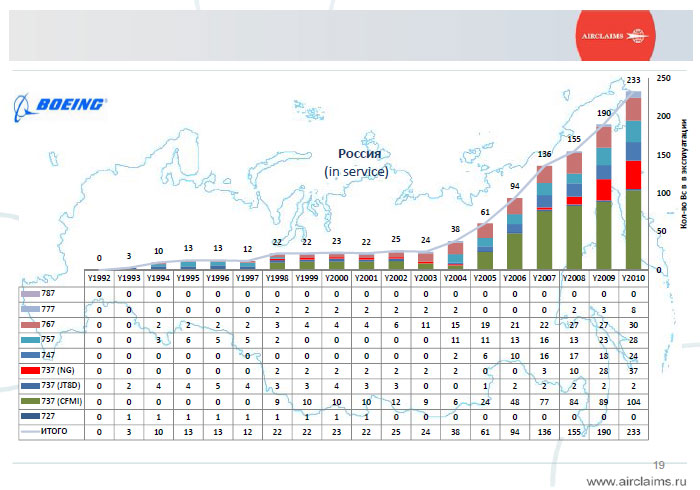
Task: Click the '(in service)' subtitle
Action: pyautogui.click(x=356, y=171)
